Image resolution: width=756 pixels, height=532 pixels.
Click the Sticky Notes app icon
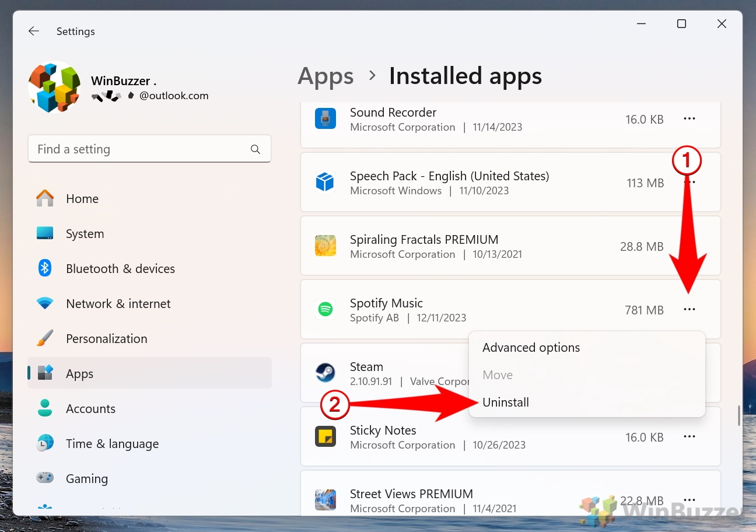point(325,437)
